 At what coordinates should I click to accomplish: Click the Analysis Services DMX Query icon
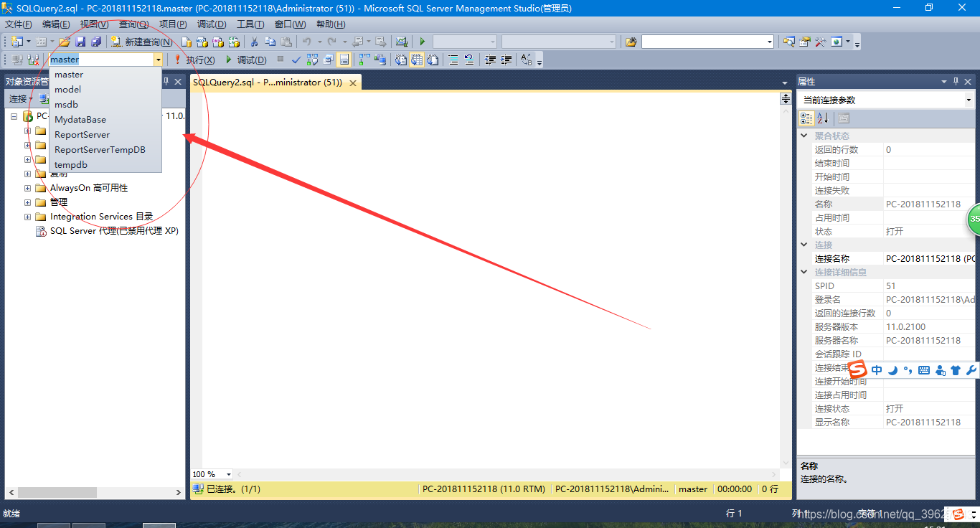point(217,42)
